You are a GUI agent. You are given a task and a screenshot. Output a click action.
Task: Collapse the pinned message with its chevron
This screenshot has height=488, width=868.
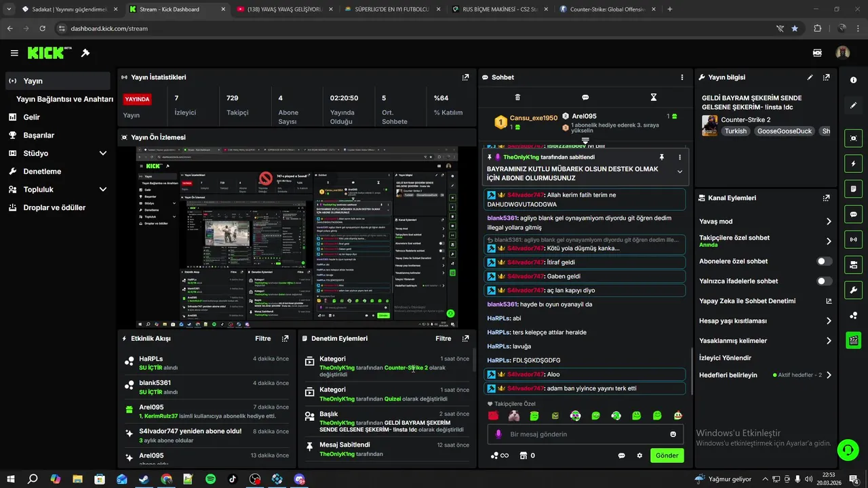[x=679, y=172]
